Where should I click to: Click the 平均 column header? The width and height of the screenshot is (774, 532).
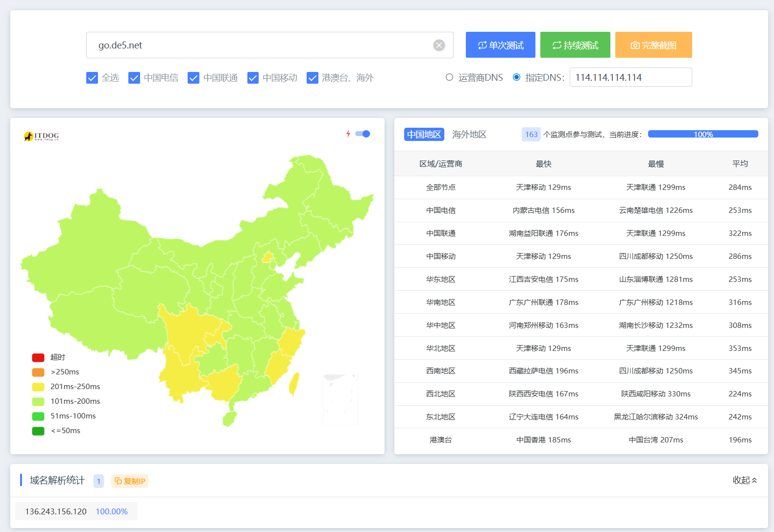[x=740, y=164]
